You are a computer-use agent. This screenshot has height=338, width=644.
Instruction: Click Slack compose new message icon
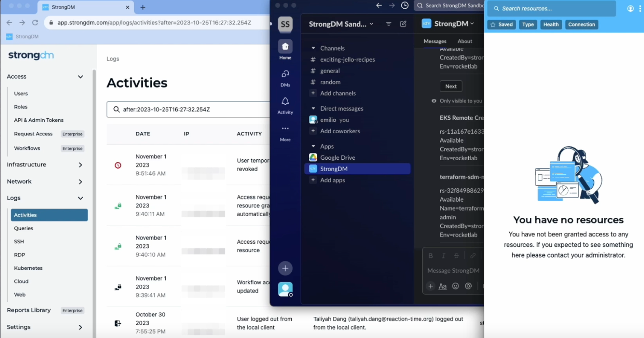pyautogui.click(x=403, y=24)
